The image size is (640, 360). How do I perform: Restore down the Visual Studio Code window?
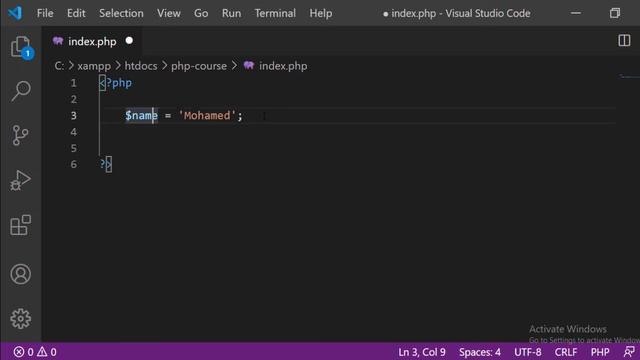tap(615, 13)
